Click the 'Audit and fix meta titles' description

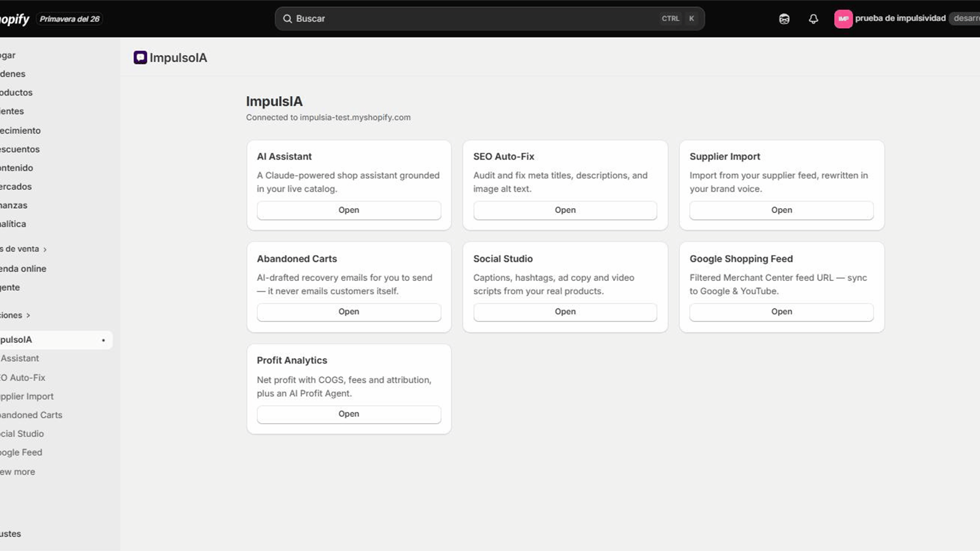(x=560, y=182)
